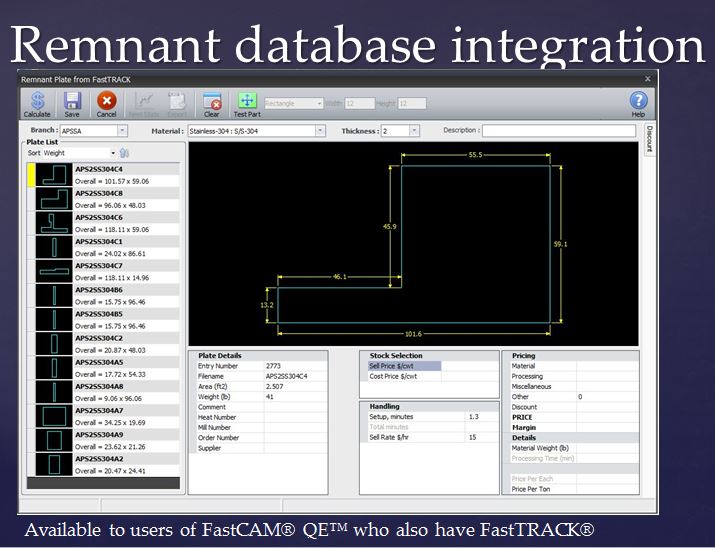
Task: Select the APS2SS304C4 plate thumbnail
Action: [54, 175]
